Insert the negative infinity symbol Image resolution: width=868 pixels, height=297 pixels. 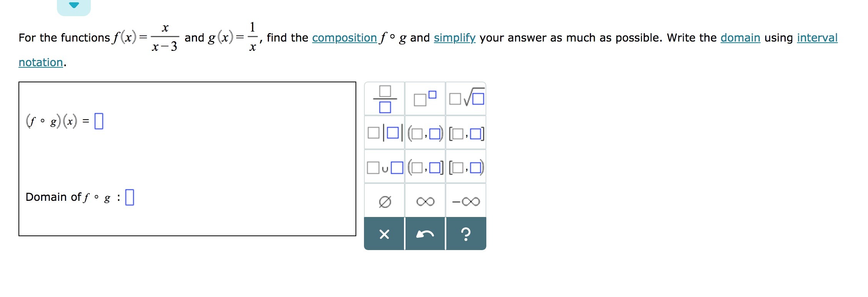(x=466, y=201)
